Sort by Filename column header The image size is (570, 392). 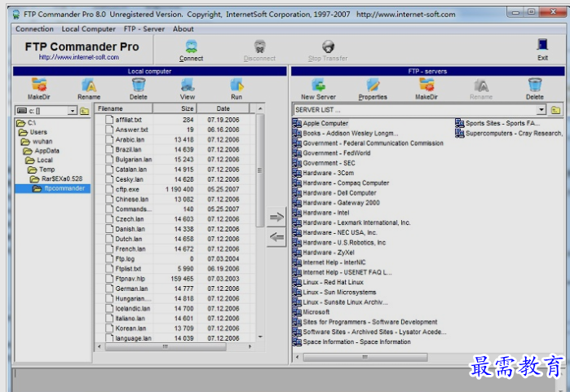tap(124, 108)
